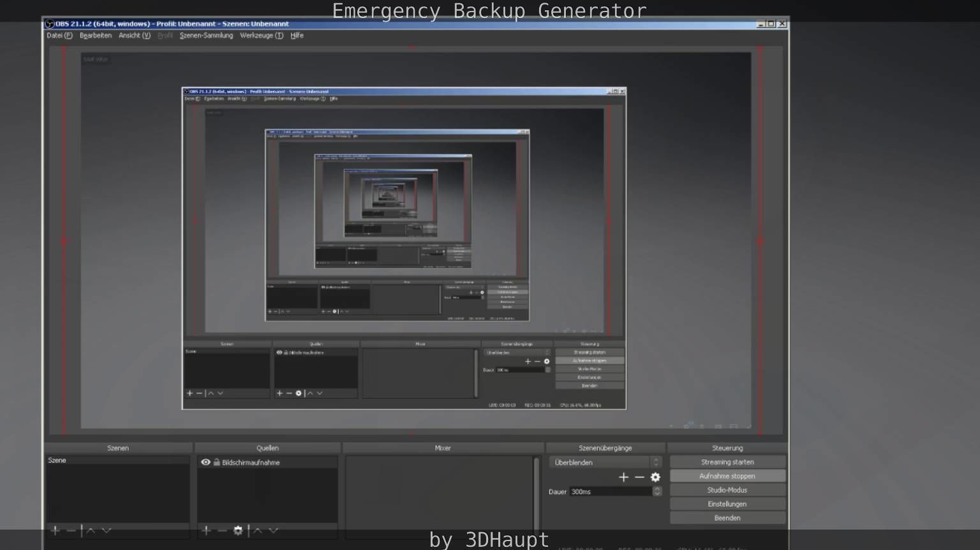The image size is (980, 550).
Task: Click Beenden in the nested preview
Action: tap(590, 385)
